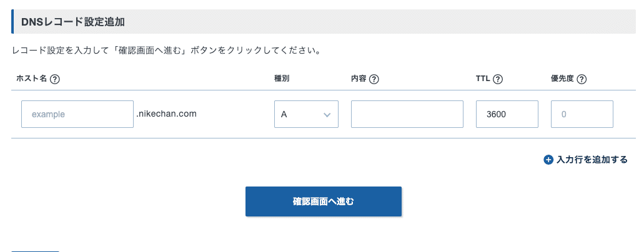Click the chevron arrow in 種別 selector

coord(327,115)
